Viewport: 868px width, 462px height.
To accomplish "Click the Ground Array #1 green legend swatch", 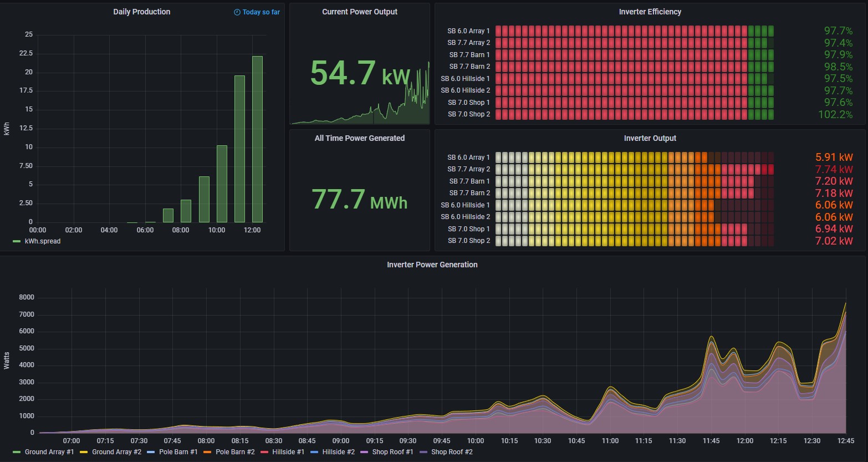I will 17,452.
